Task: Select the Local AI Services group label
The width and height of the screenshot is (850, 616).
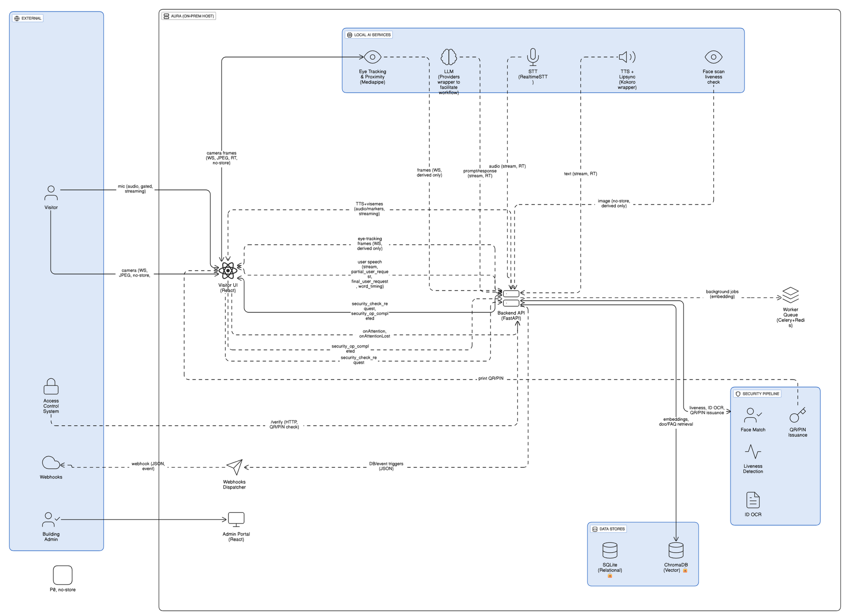Action: pos(369,35)
